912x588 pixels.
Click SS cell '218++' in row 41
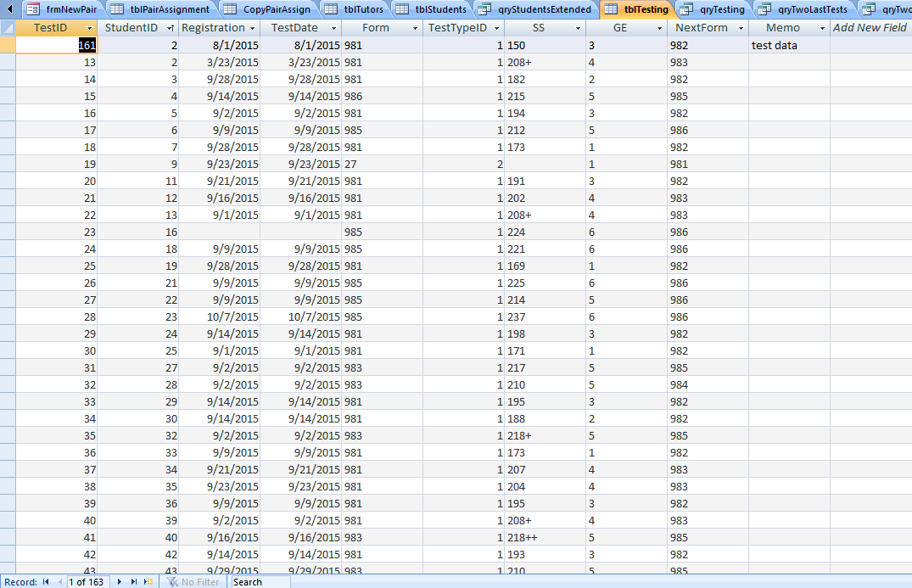coord(545,537)
